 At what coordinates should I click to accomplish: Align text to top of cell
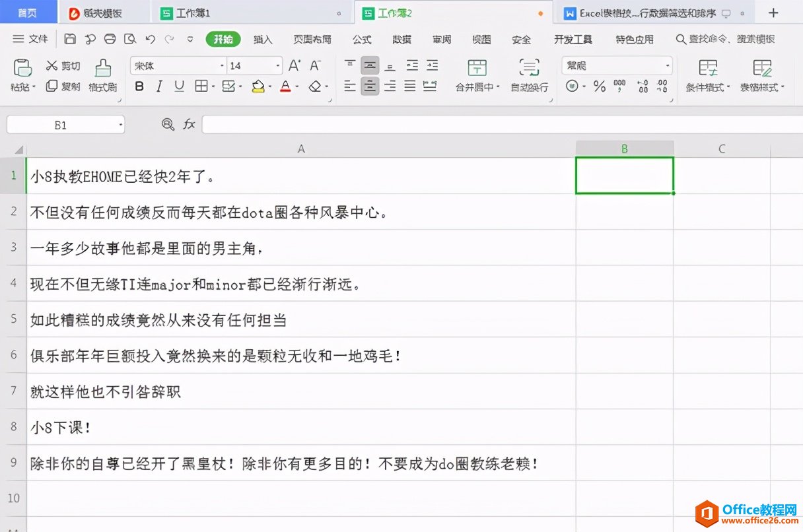(x=350, y=65)
